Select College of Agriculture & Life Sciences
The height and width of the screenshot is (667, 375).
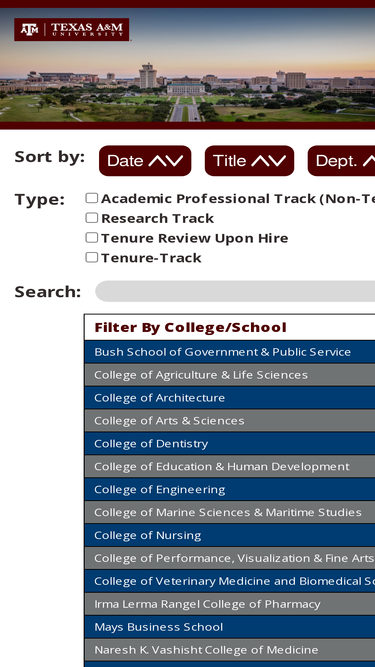[x=230, y=375]
